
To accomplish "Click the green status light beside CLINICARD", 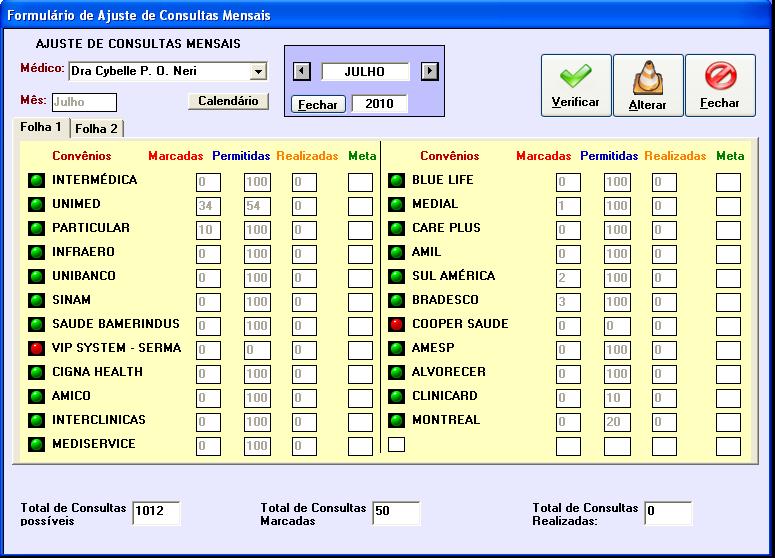I will tap(396, 396).
